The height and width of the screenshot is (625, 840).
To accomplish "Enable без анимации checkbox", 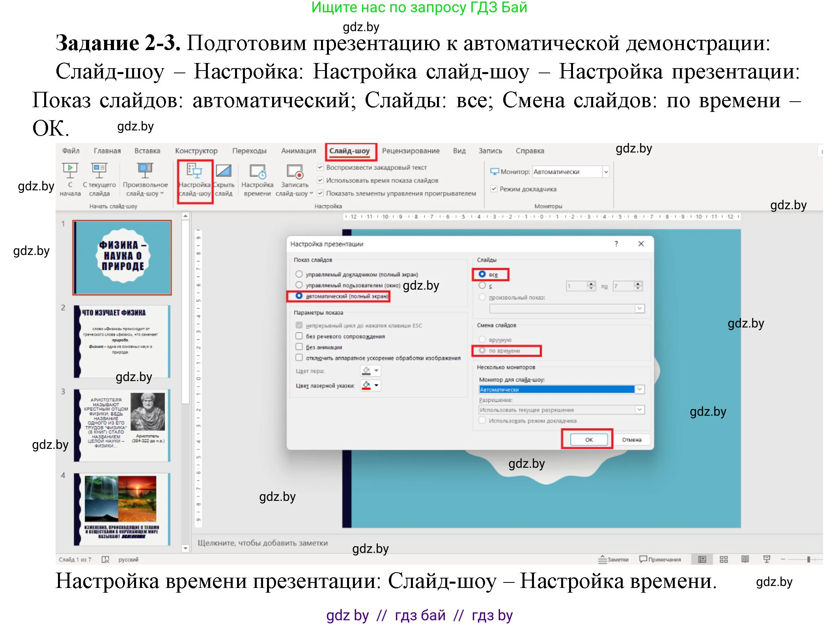I will 299,347.
